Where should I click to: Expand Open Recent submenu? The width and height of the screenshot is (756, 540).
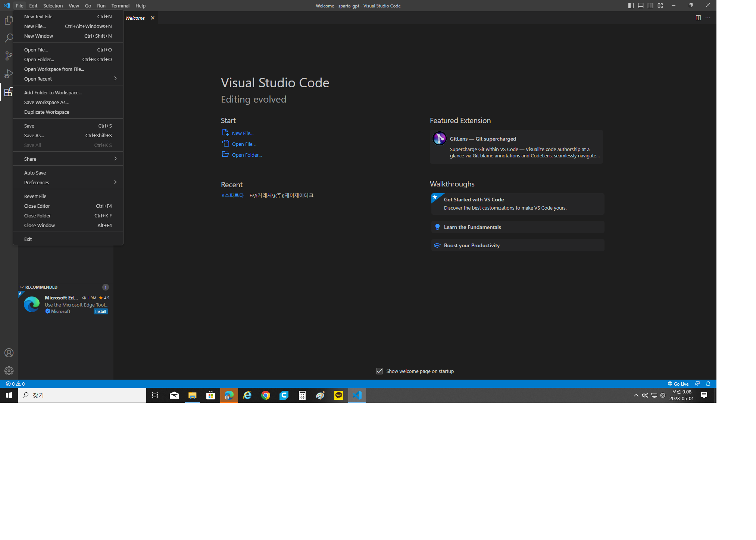tap(68, 79)
